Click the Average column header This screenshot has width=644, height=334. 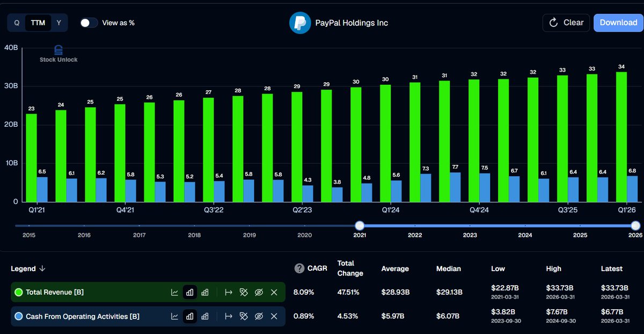pyautogui.click(x=395, y=268)
